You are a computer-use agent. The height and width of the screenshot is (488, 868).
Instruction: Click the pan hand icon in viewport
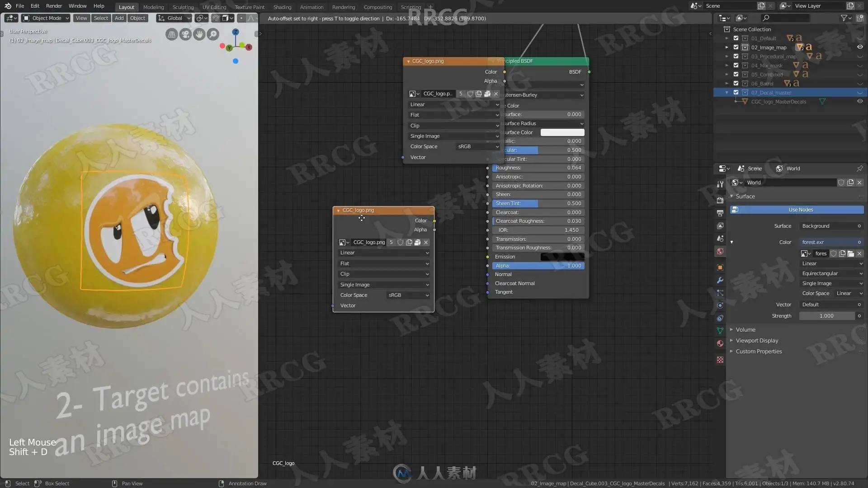click(199, 34)
